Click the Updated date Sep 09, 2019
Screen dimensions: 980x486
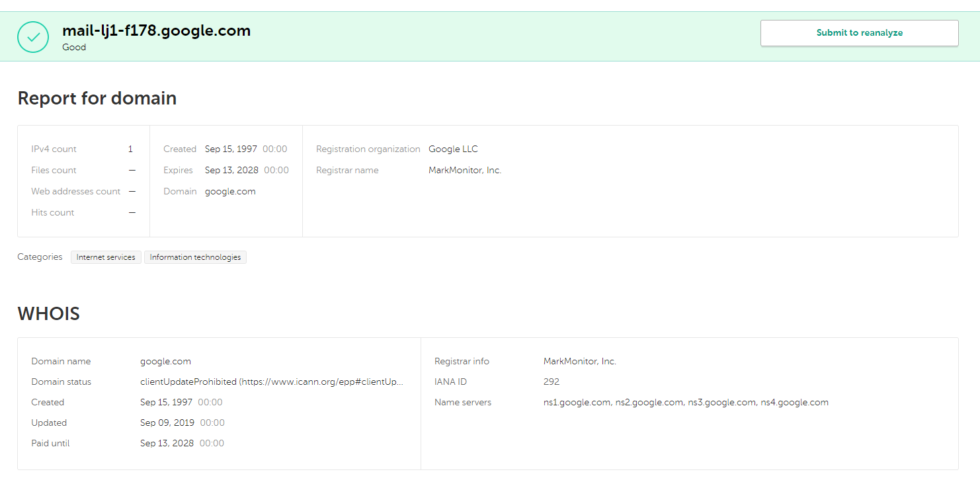[x=167, y=423]
